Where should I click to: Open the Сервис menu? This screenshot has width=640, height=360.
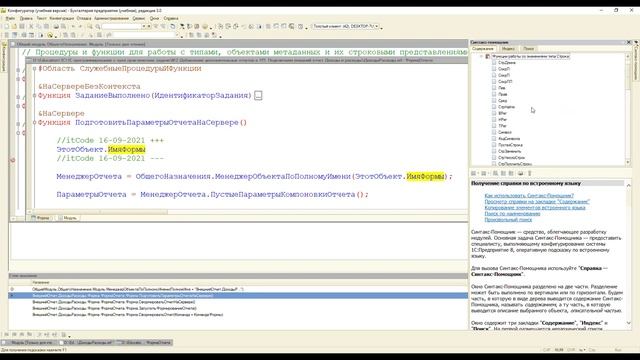click(139, 18)
